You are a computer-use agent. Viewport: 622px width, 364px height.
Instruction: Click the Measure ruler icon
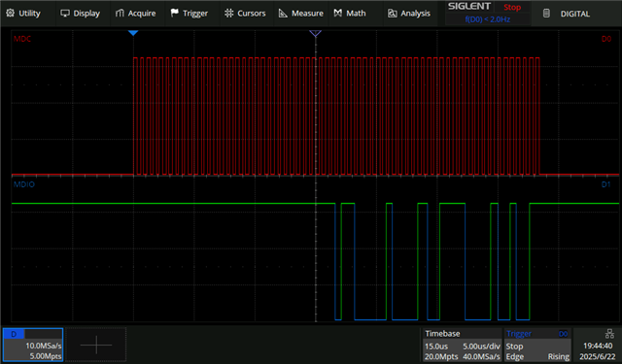click(x=283, y=13)
